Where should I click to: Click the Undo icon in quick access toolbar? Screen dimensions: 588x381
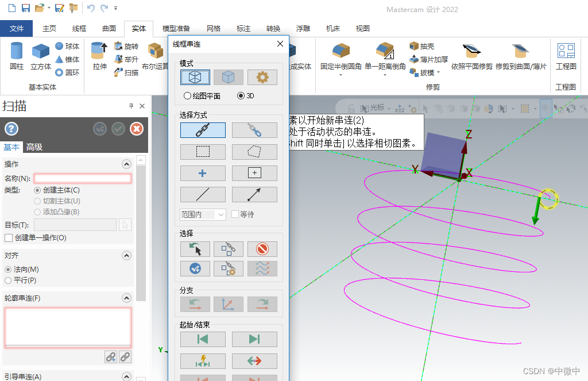point(91,8)
